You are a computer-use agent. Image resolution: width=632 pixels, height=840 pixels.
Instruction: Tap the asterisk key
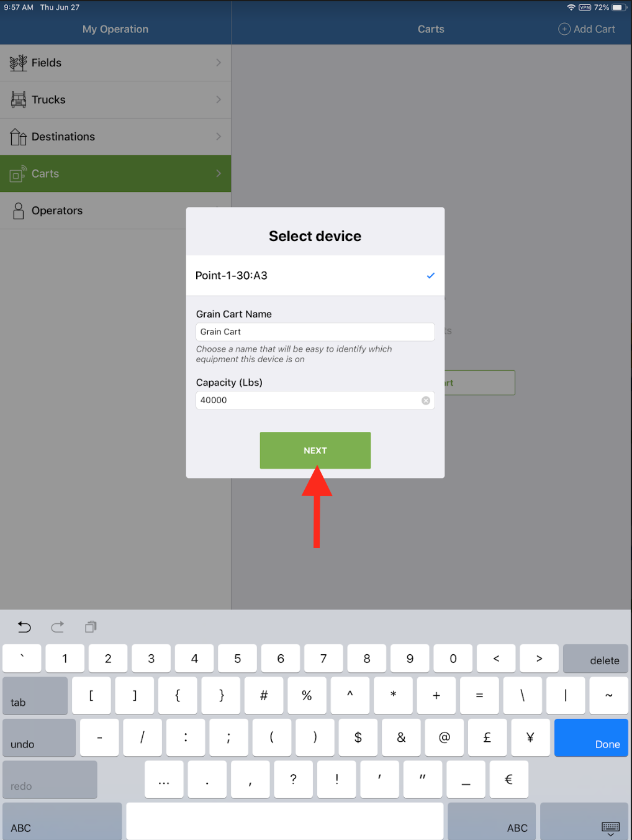click(393, 696)
